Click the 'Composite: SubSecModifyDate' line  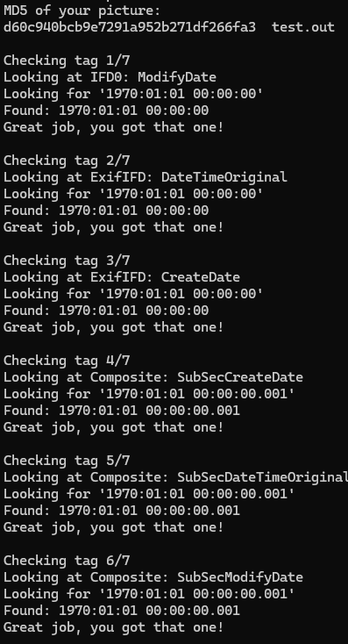tap(153, 577)
